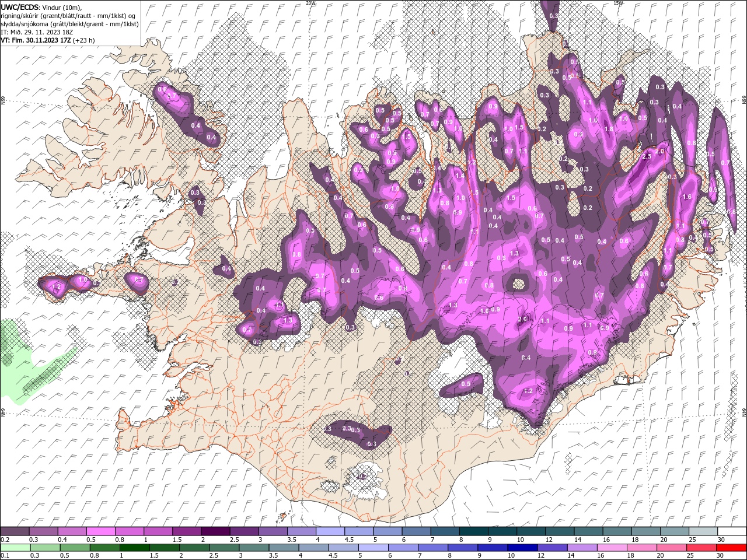The height and width of the screenshot is (560, 747).
Task: Select the top legend row swatch starting at 3.5
Action: click(x=301, y=531)
